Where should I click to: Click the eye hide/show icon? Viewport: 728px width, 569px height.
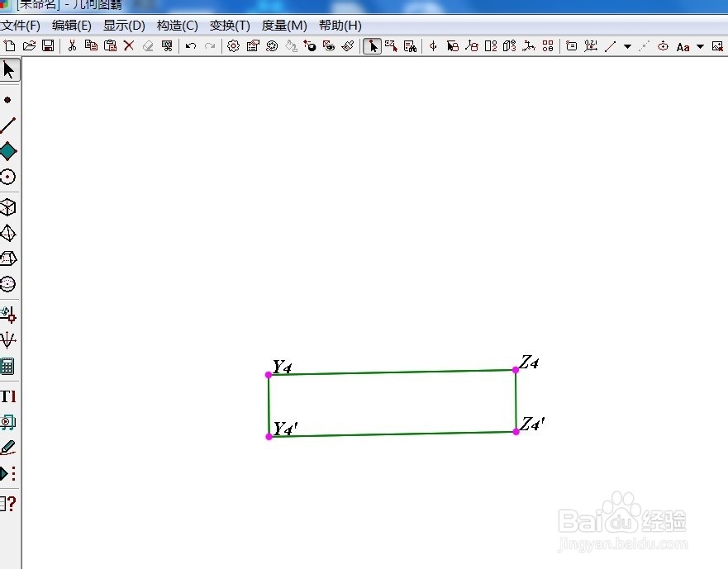329,46
